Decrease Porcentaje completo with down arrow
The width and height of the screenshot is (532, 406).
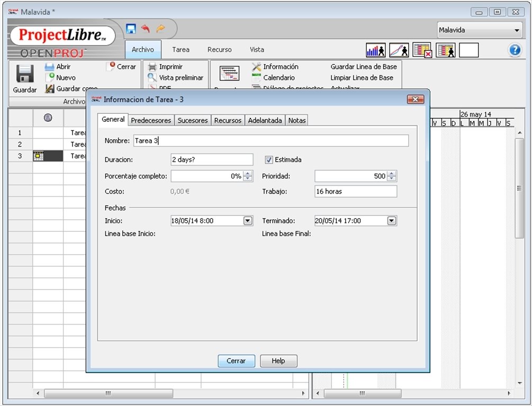(x=248, y=179)
